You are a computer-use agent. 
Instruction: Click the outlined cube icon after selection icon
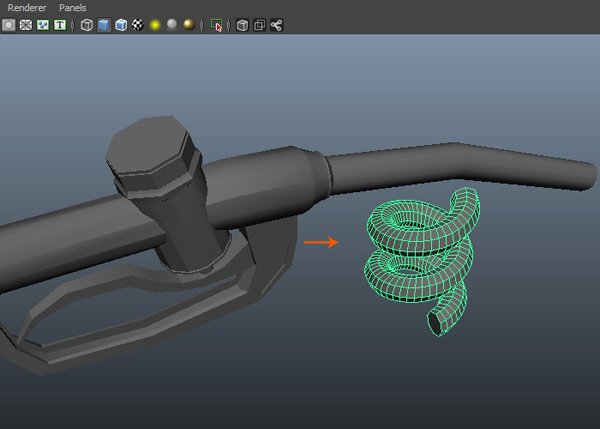coord(242,24)
